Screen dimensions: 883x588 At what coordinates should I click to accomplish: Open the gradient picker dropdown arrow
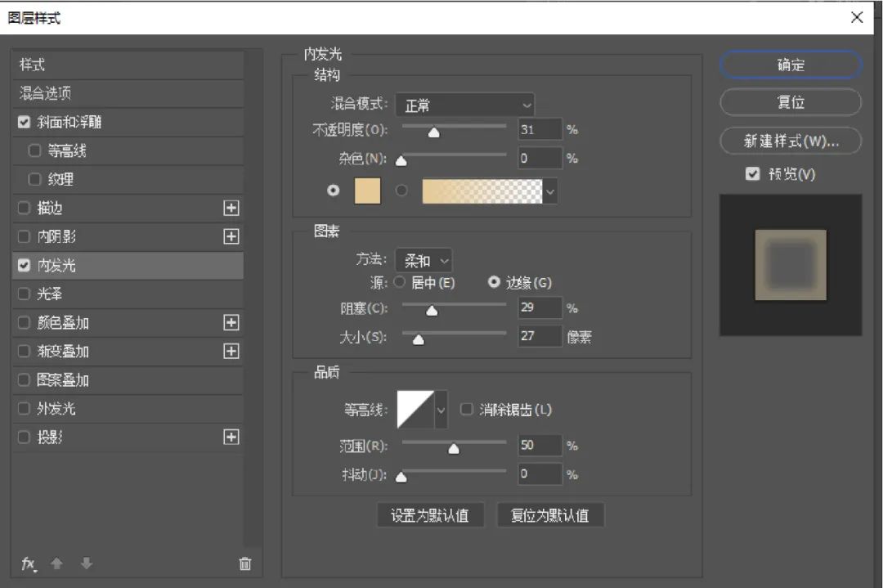tap(551, 191)
